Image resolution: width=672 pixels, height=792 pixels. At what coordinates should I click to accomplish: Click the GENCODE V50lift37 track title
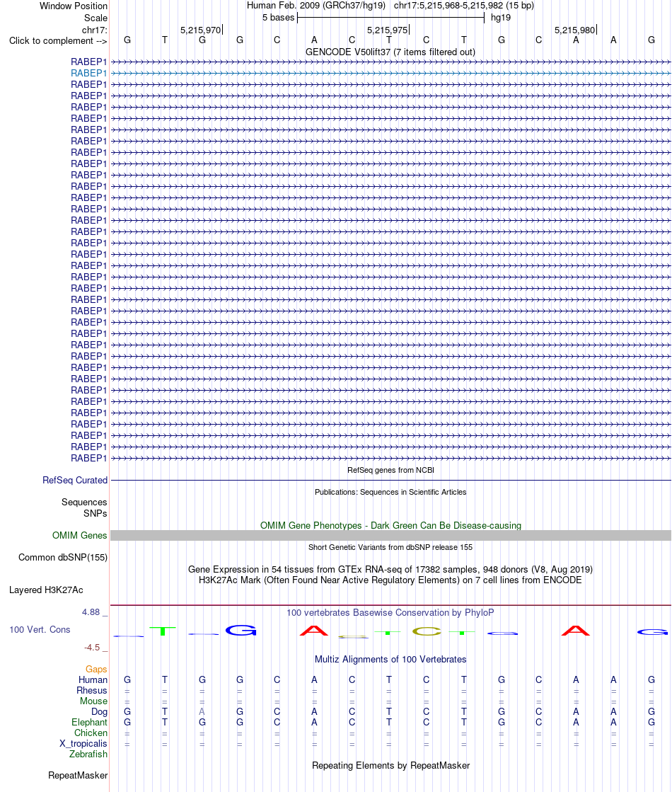coord(390,52)
